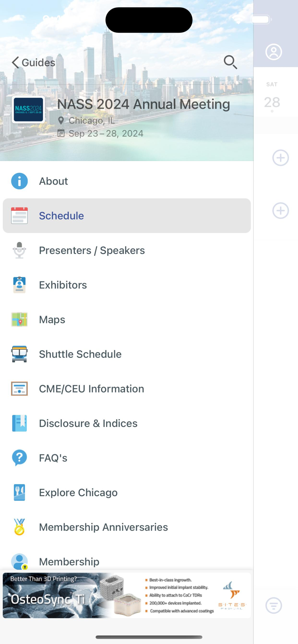The height and width of the screenshot is (644, 298).
Task: Open the user profile icon
Action: pyautogui.click(x=274, y=52)
